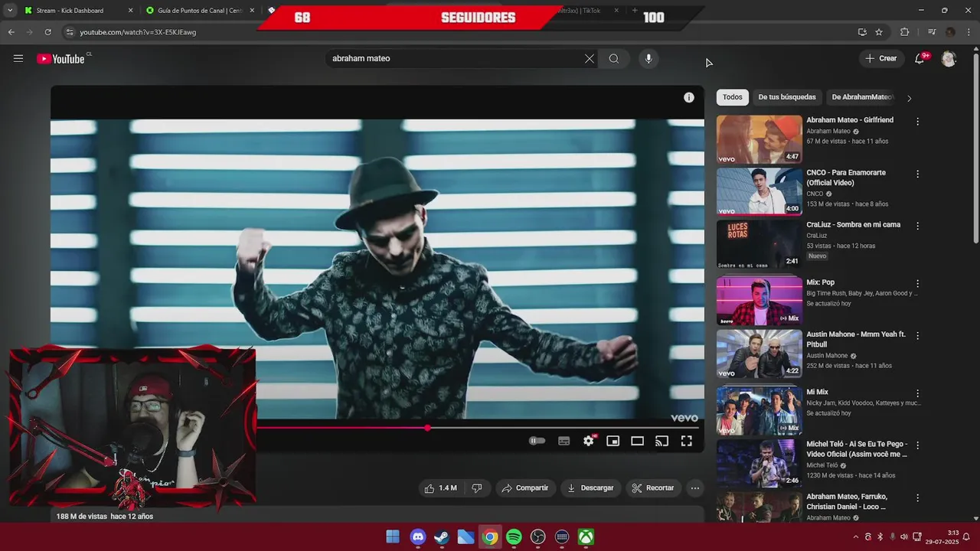Screen dimensions: 980x551
Task: Open the Windows Start menu
Action: coord(393,537)
